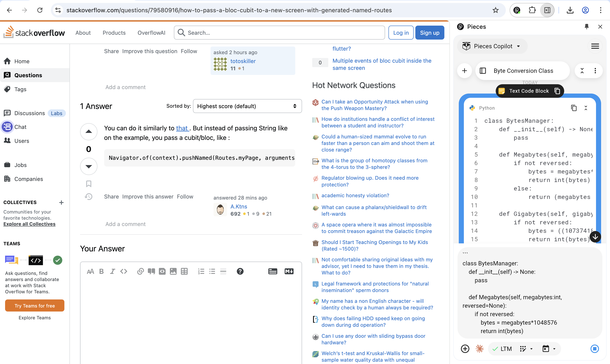610x364 pixels.
Task: Open the Pieces hamburger menu
Action: tap(595, 46)
